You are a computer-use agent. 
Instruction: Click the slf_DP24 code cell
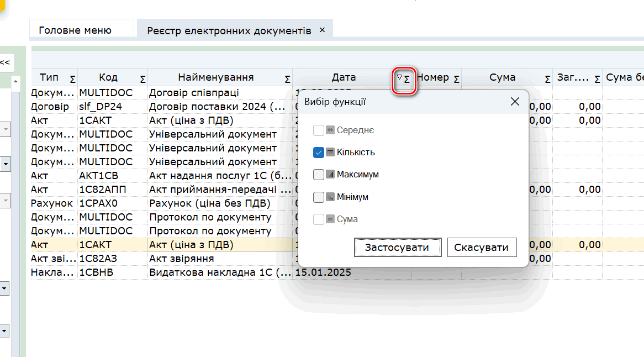point(101,107)
